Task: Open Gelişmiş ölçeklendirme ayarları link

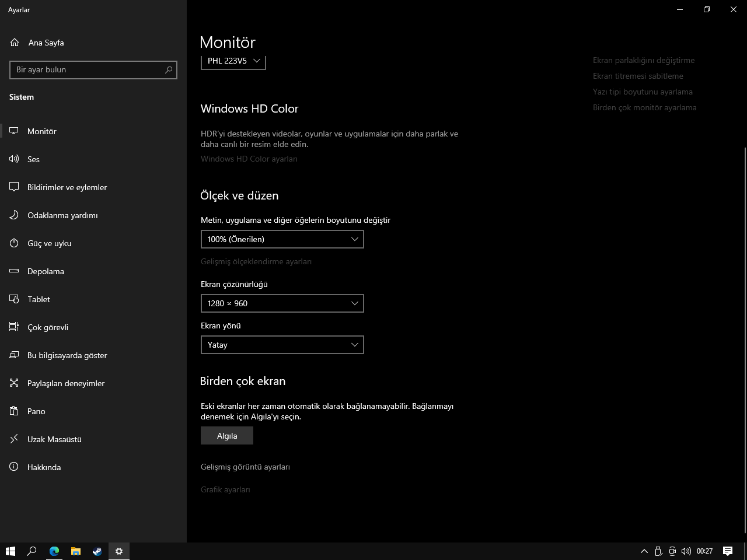Action: pyautogui.click(x=256, y=261)
